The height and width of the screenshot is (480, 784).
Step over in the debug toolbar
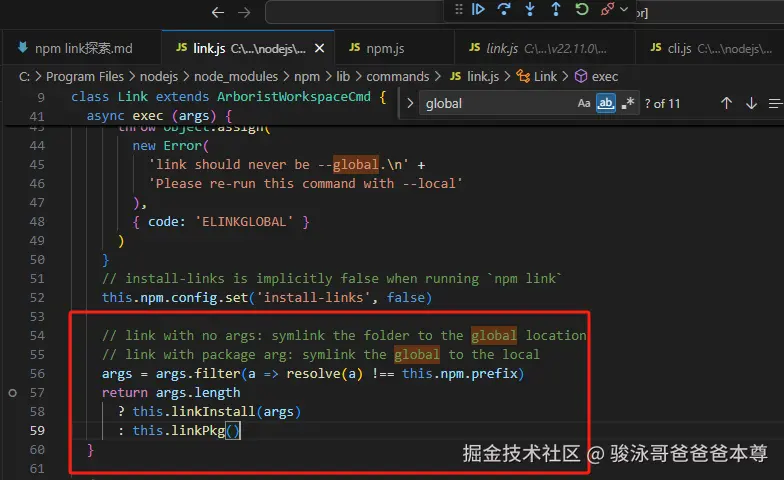pyautogui.click(x=504, y=10)
